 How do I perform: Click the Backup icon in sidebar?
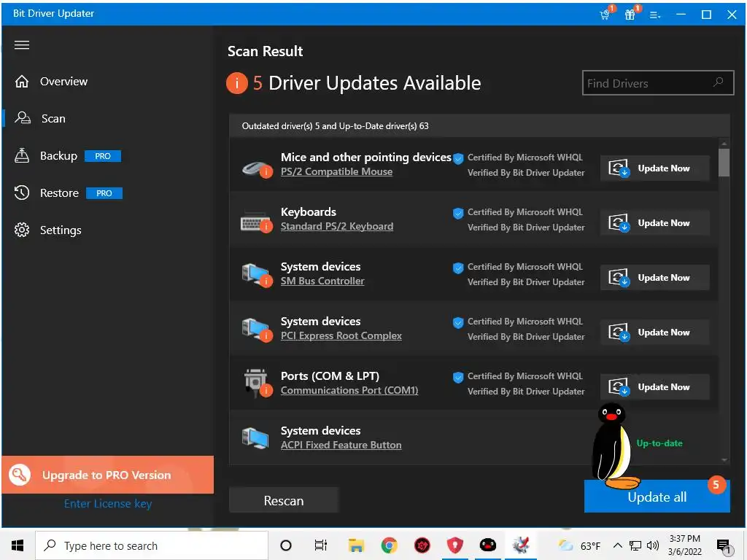pyautogui.click(x=22, y=155)
